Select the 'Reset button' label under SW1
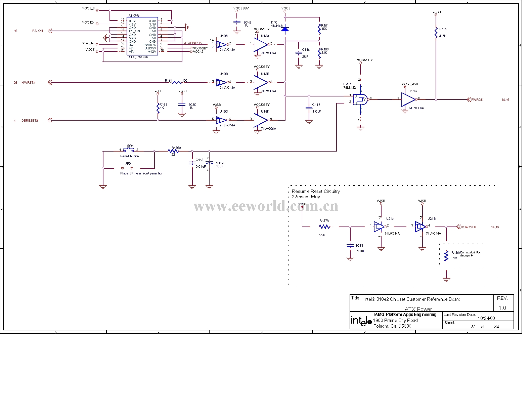 pos(129,156)
